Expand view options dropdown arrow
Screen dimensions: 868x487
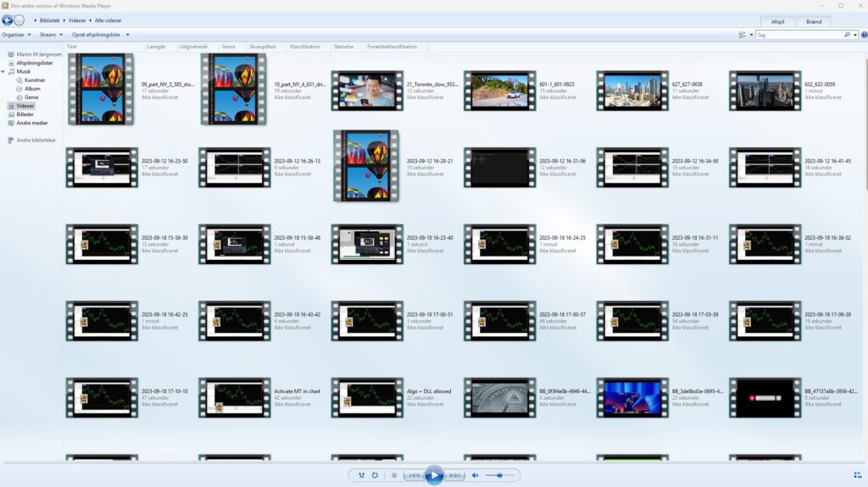pyautogui.click(x=751, y=35)
